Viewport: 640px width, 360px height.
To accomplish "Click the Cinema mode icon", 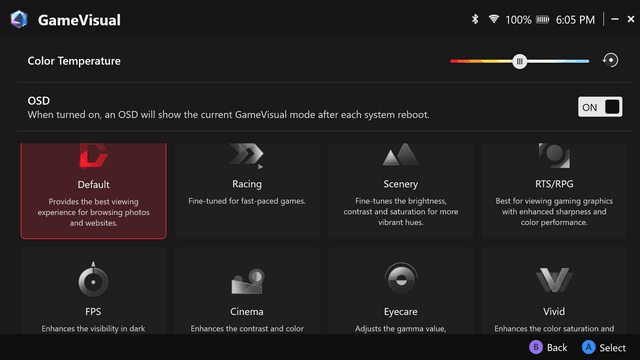I will pyautogui.click(x=247, y=281).
